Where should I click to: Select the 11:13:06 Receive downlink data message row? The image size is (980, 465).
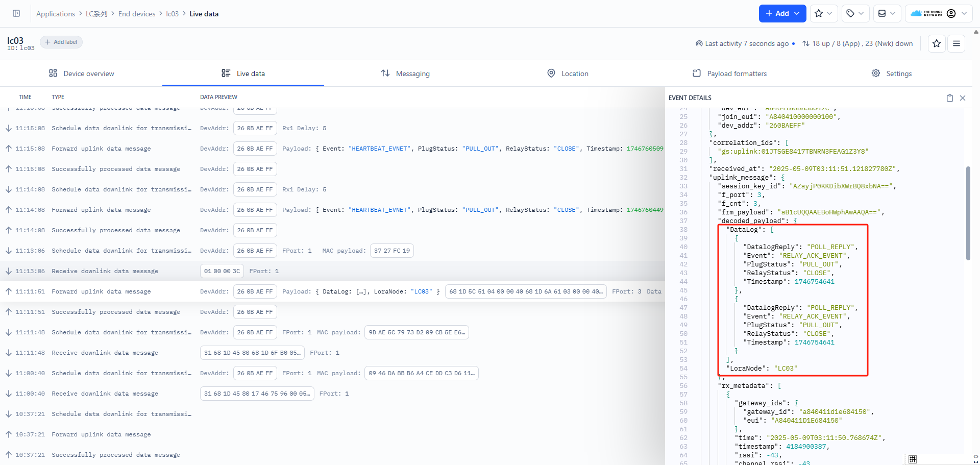pos(332,271)
